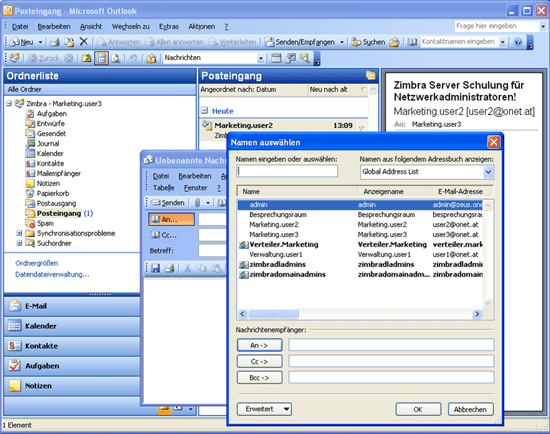Click printer icon in message window toolbar
This screenshot has height=434, width=550.
[x=169, y=268]
